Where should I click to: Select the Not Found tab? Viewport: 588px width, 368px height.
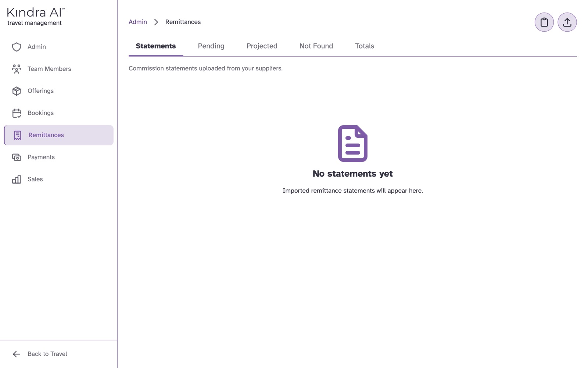316,46
